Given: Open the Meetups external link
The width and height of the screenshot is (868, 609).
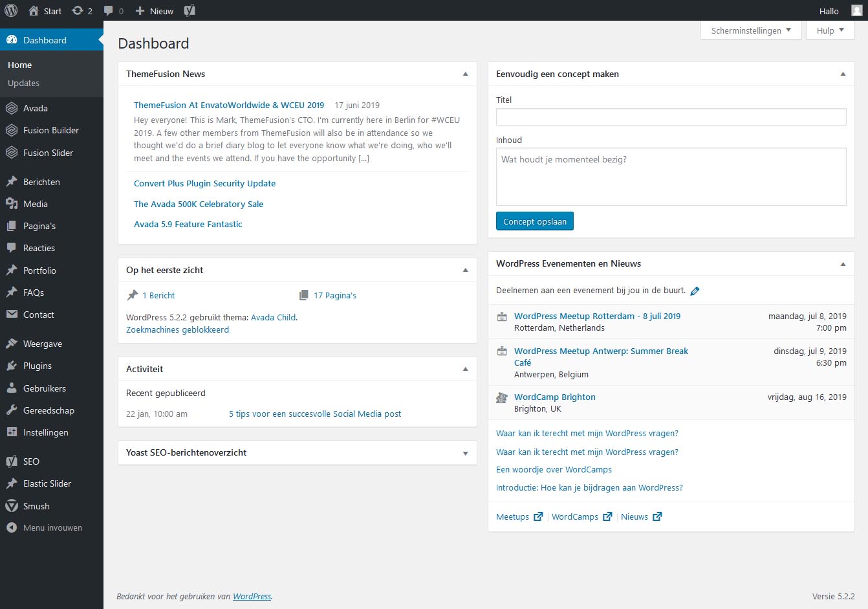Looking at the screenshot, I should 519,516.
